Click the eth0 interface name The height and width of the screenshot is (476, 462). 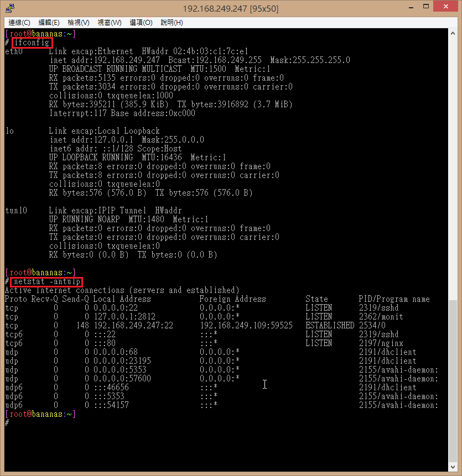pyautogui.click(x=14, y=51)
